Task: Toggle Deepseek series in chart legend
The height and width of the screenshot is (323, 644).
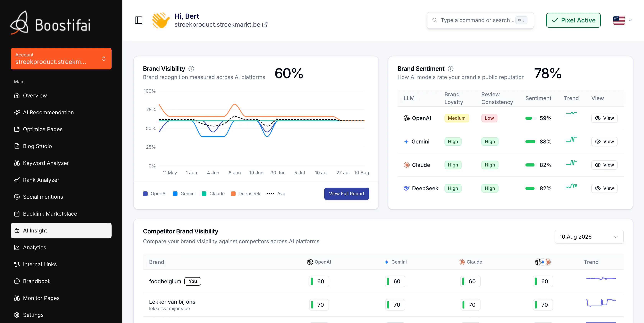Action: (246, 194)
